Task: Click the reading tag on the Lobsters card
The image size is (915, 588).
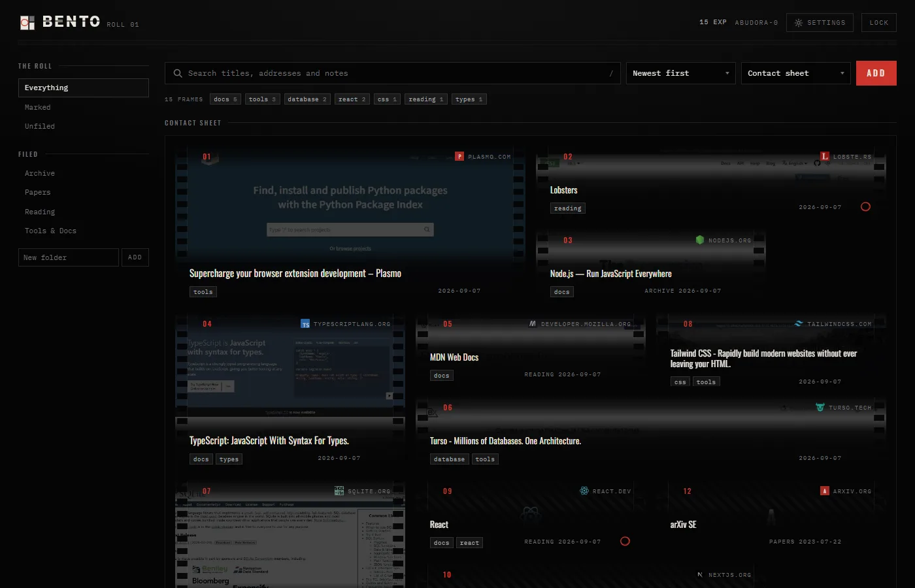Action: click(x=568, y=208)
